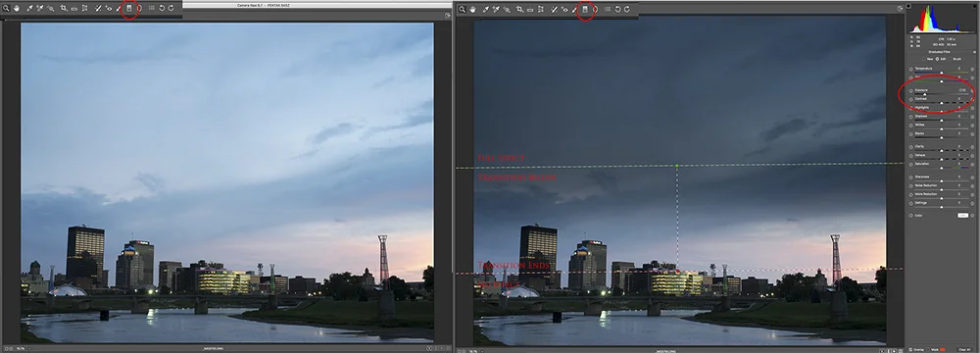Choose Color Sampler tool in right window
This screenshot has height=353, width=980.
pyautogui.click(x=496, y=10)
